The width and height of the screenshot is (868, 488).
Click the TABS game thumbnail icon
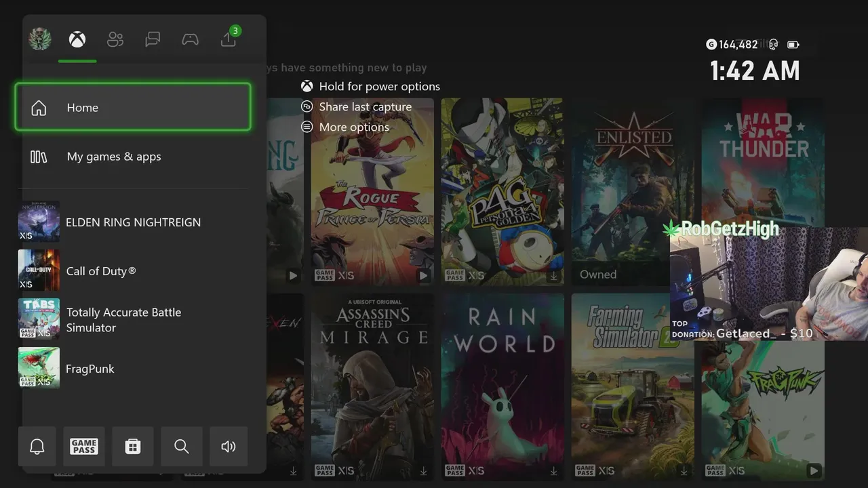[x=39, y=319]
